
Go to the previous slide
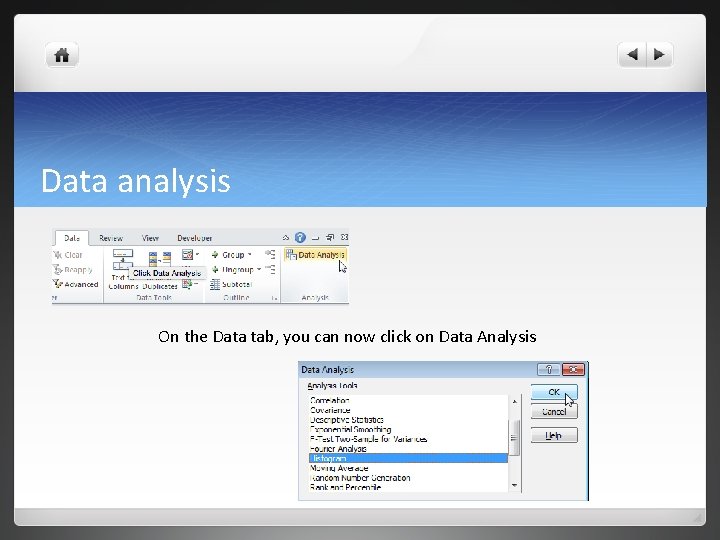point(632,55)
